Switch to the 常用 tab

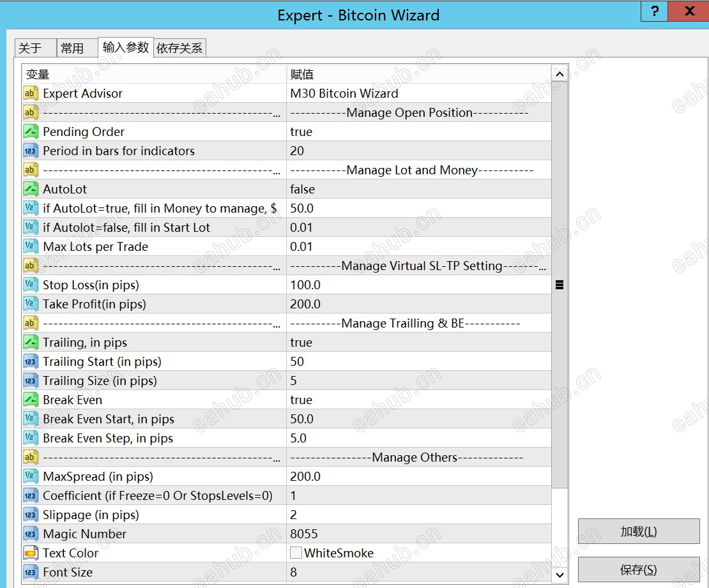77,48
